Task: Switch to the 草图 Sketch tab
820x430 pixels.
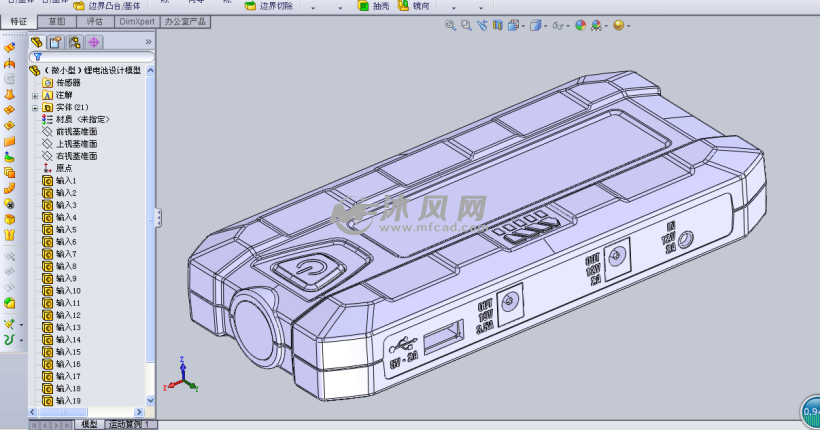Action: (57, 21)
